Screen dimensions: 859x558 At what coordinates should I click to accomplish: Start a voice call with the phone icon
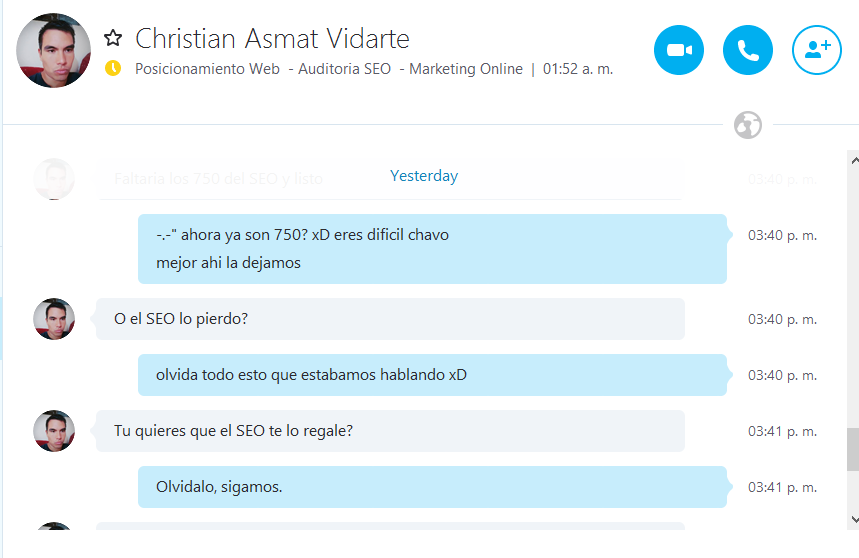pyautogui.click(x=748, y=50)
